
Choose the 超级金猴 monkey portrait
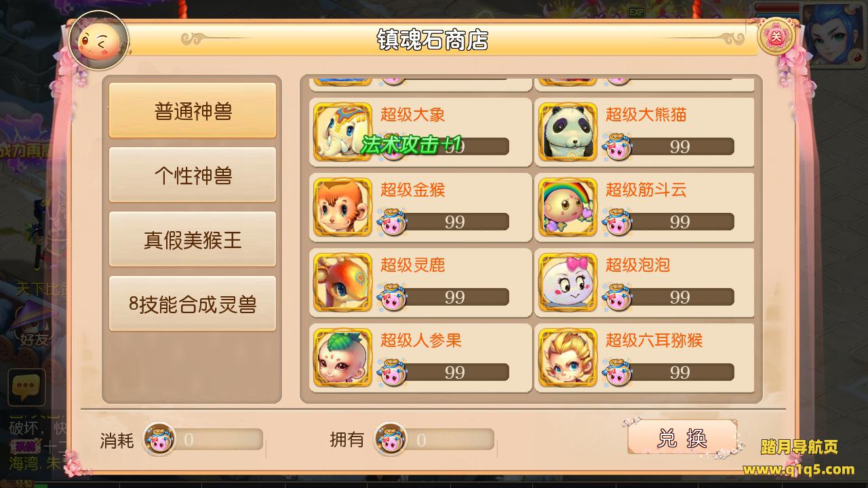click(x=343, y=207)
